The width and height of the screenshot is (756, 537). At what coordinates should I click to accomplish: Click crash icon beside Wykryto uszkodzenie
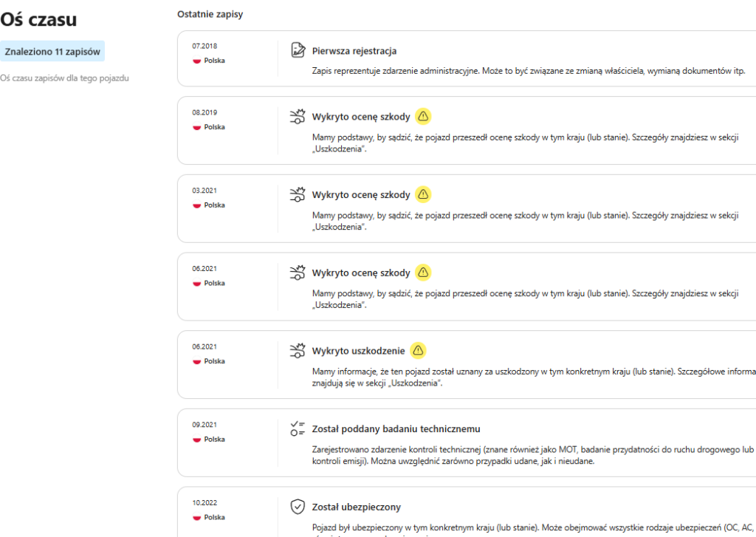(x=298, y=350)
